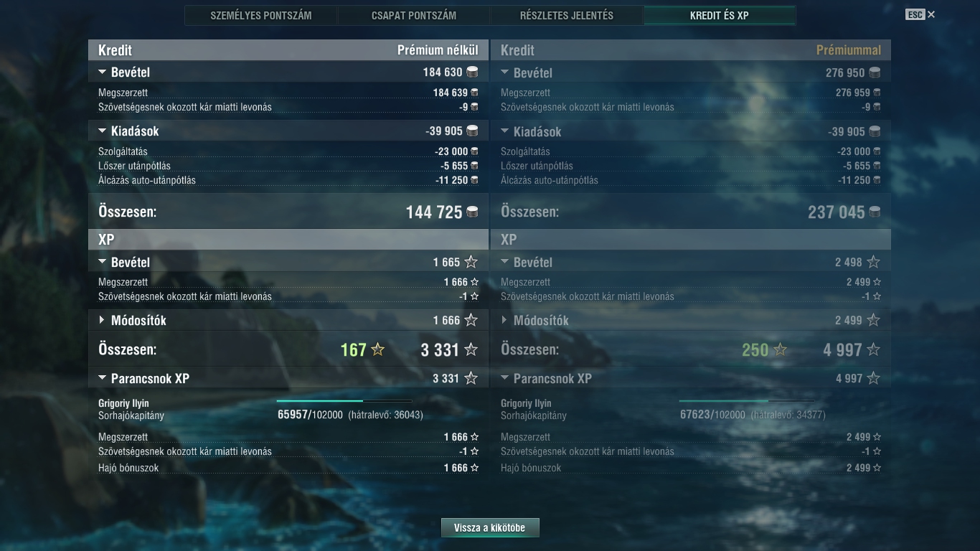The width and height of the screenshot is (980, 551).
Task: Click Grigoriy Ilyin commander XP progress bar
Action: pyautogui.click(x=344, y=401)
